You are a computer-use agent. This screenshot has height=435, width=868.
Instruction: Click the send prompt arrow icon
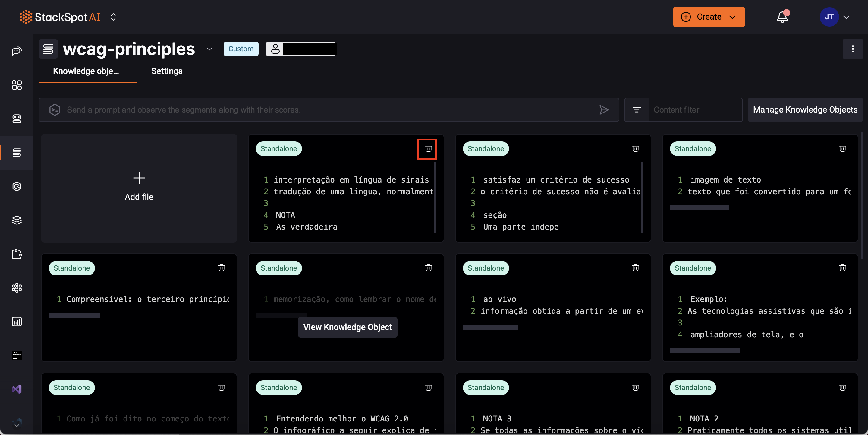604,110
